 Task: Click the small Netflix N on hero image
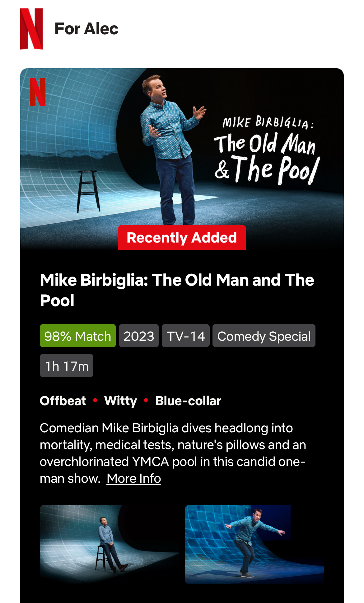click(38, 92)
